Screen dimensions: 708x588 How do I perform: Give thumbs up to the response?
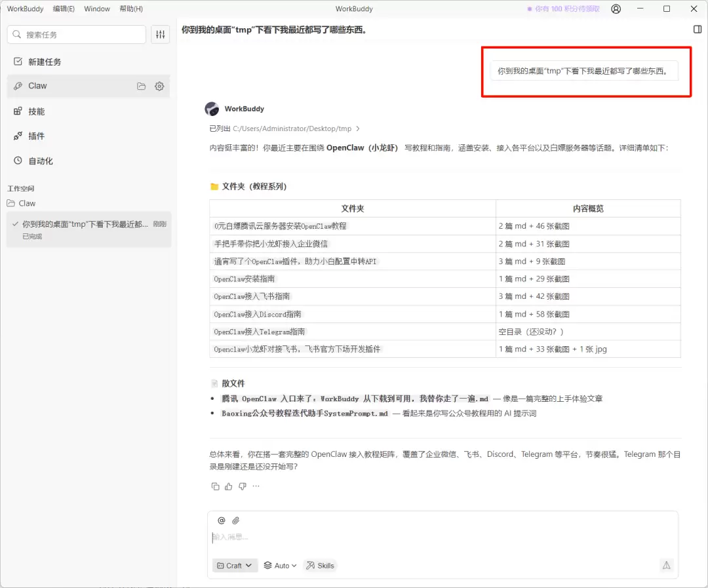229,486
